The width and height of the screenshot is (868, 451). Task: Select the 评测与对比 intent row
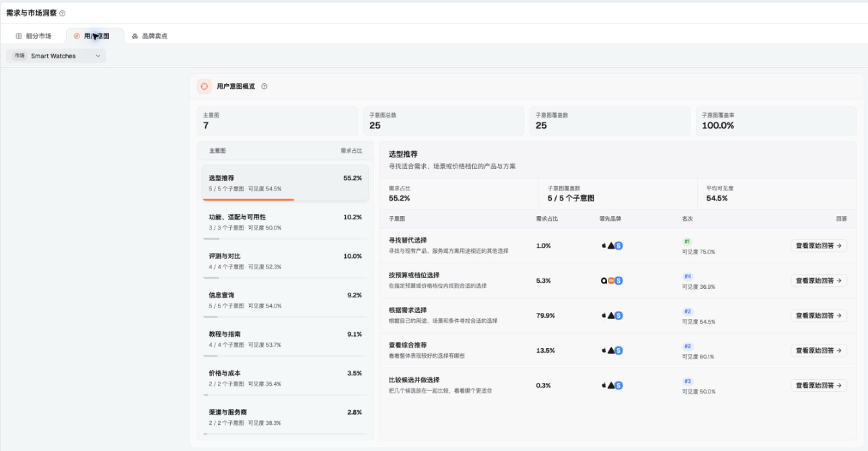[285, 261]
